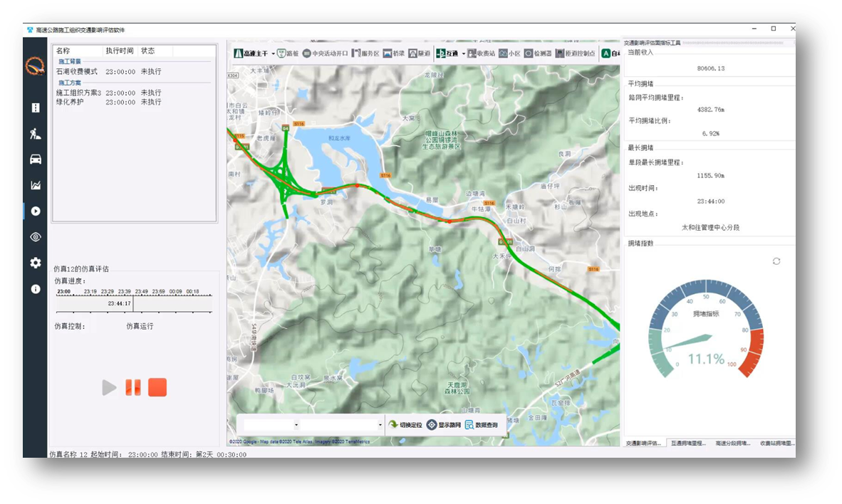The image size is (842, 504).
Task: Click the 数据查询 data query button
Action: (482, 425)
